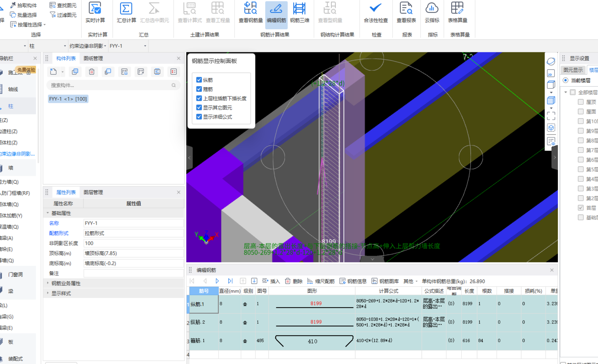Image resolution: width=598 pixels, height=364 pixels.
Task: Switch to 构件列表 tab
Action: 66,58
